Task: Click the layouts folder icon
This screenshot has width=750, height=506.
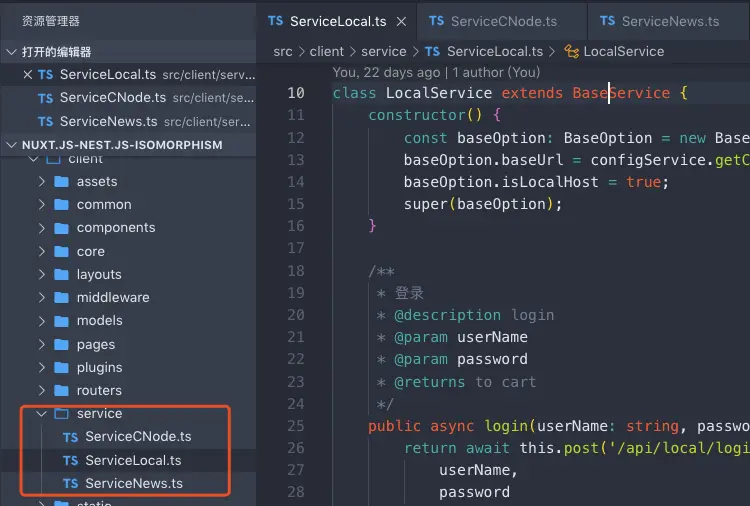Action: click(61, 274)
